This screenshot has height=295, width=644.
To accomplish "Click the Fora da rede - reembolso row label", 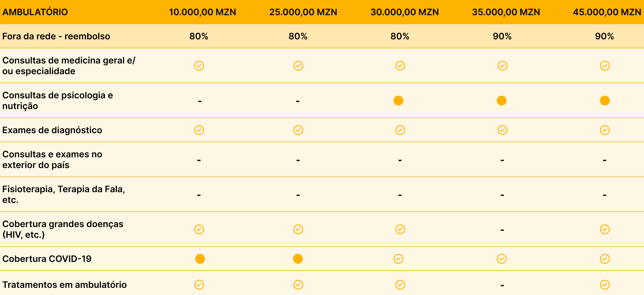I will (x=56, y=36).
